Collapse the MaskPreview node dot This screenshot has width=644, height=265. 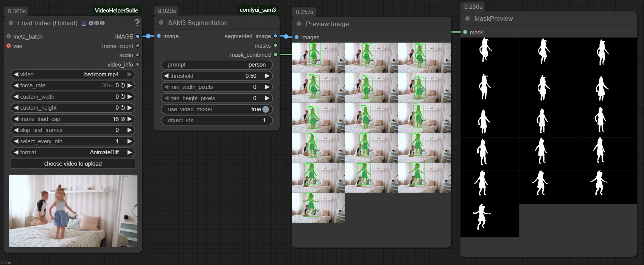pos(467,19)
